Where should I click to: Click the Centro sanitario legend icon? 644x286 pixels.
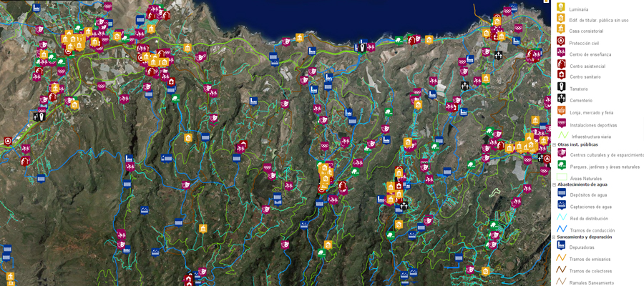pos(560,75)
